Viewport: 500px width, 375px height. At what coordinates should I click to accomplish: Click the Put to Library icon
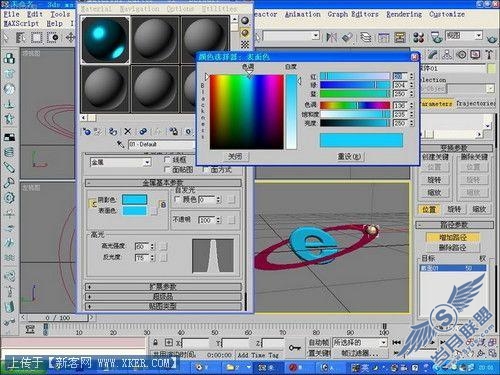coord(174,131)
